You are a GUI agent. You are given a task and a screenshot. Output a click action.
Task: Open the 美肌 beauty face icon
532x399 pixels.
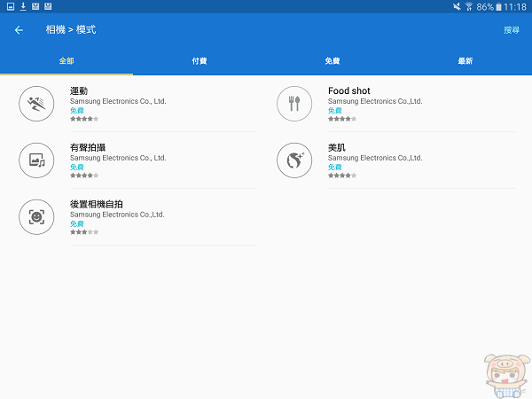point(294,160)
